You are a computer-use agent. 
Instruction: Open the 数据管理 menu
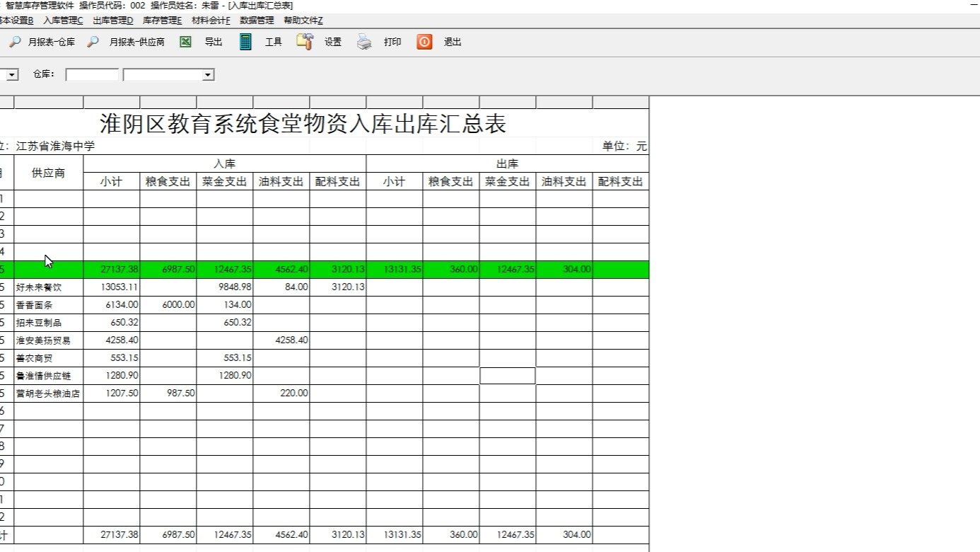click(257, 21)
